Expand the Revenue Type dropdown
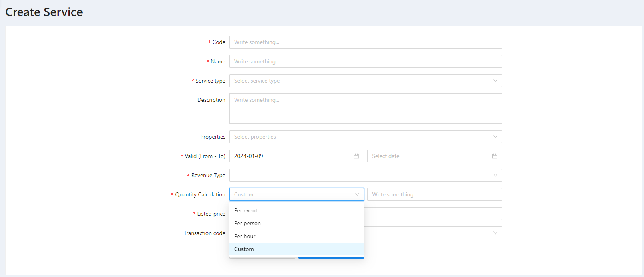Viewport: 644px width, 277px height. click(365, 175)
